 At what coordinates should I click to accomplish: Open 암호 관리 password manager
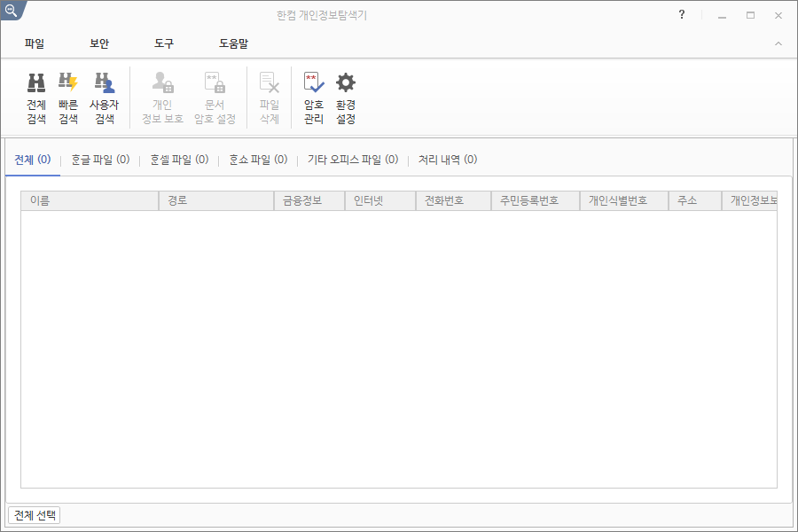314,98
